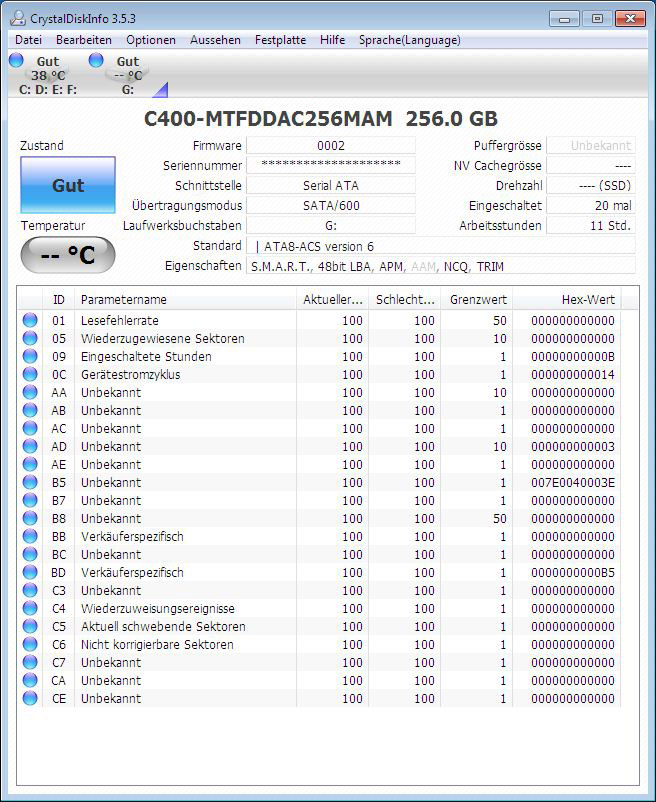Open the Aussehen menu
The image size is (656, 802).
pos(215,40)
